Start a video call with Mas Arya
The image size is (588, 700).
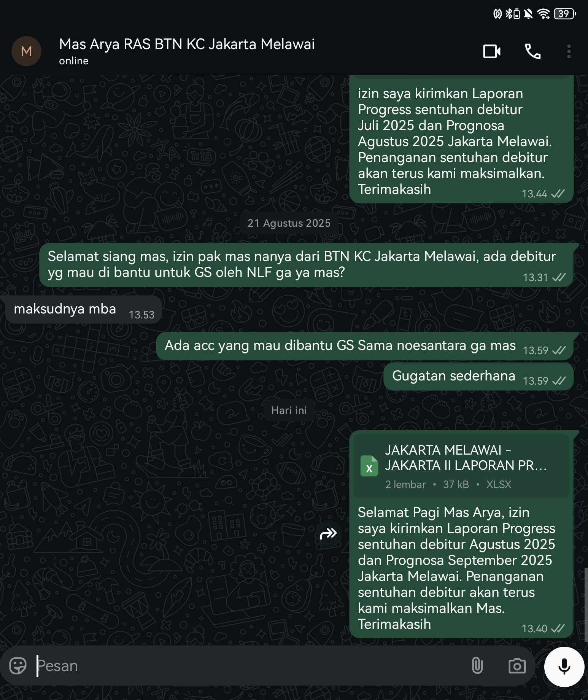pos(492,51)
